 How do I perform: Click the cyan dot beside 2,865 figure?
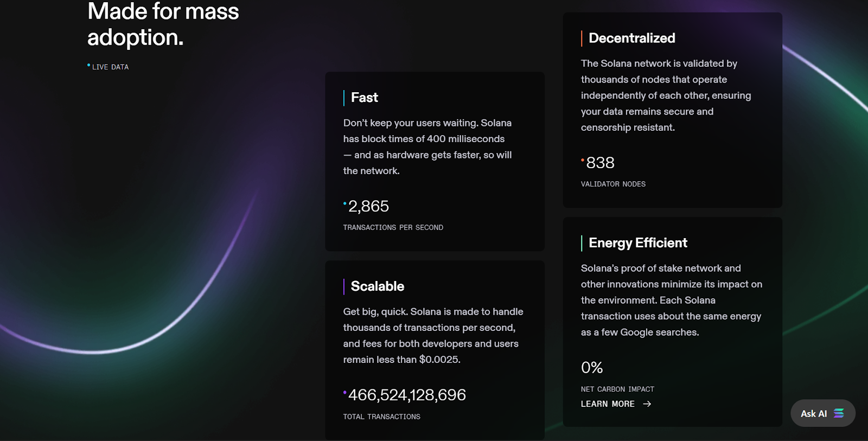345,203
